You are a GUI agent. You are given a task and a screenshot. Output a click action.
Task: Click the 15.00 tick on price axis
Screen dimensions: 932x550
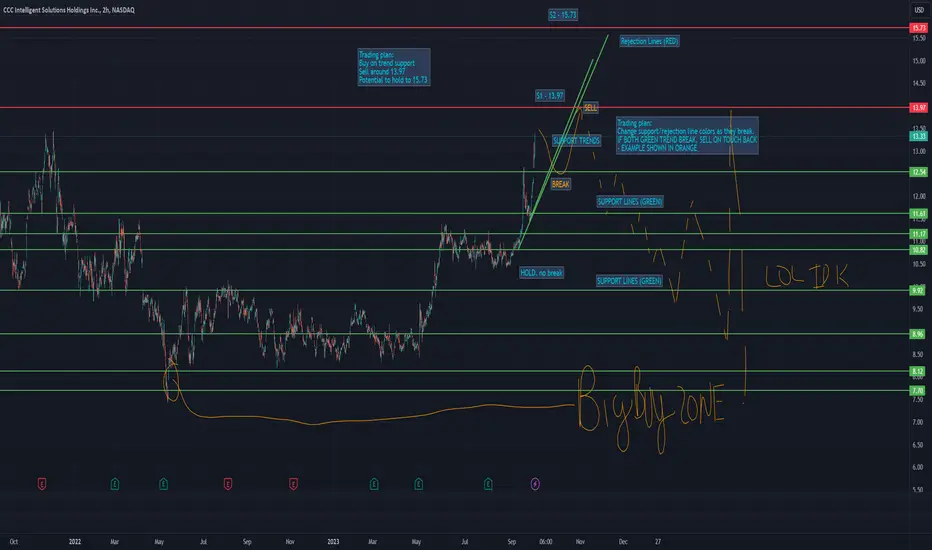point(919,61)
